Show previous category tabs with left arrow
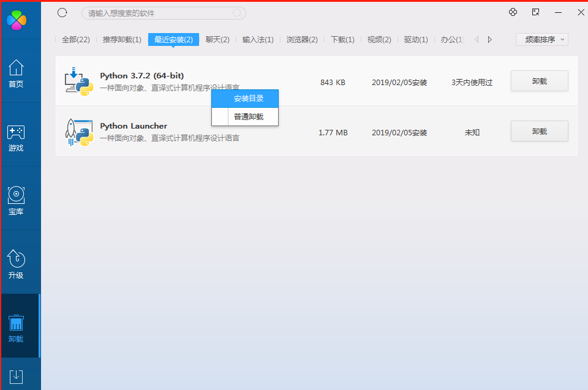 click(x=477, y=39)
